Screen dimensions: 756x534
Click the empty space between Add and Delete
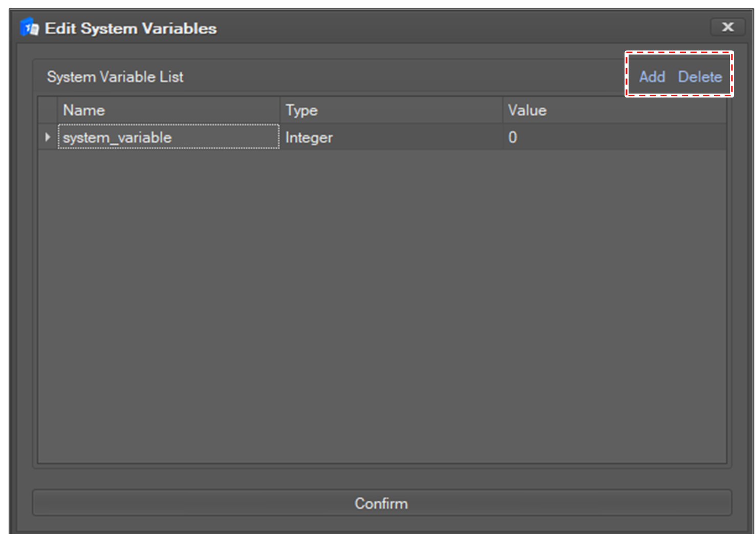click(672, 77)
